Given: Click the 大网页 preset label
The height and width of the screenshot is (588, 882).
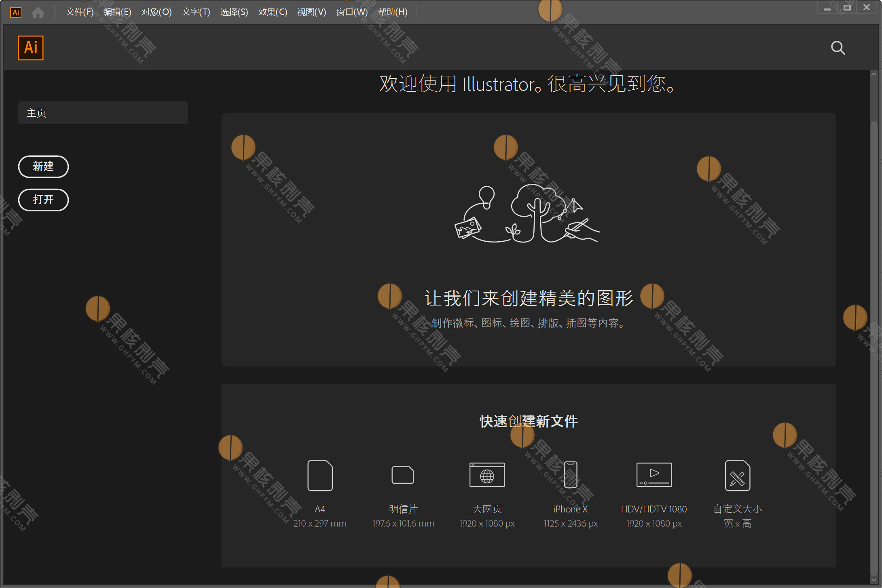Looking at the screenshot, I should 487,509.
